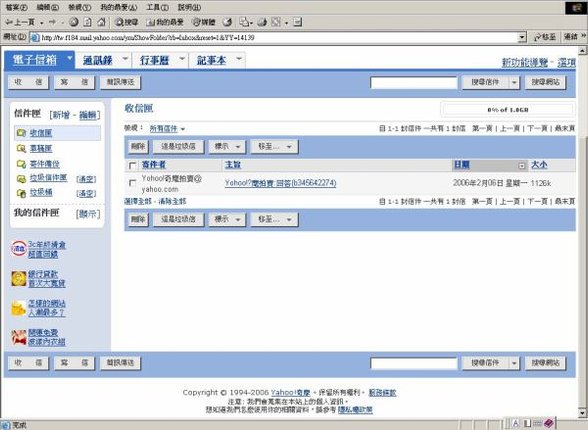Click the bank loan ad coin icon
The image size is (588, 430).
coord(19,279)
